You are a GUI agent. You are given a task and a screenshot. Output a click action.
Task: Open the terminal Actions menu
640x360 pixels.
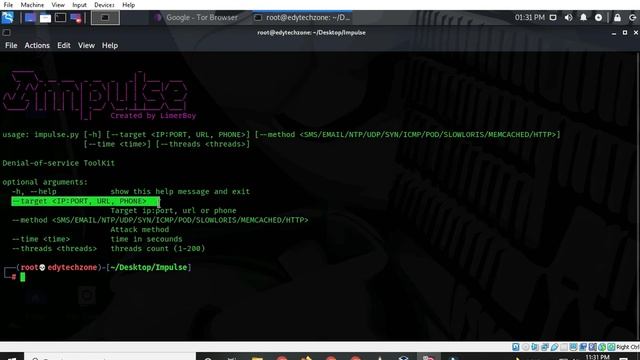(37, 45)
